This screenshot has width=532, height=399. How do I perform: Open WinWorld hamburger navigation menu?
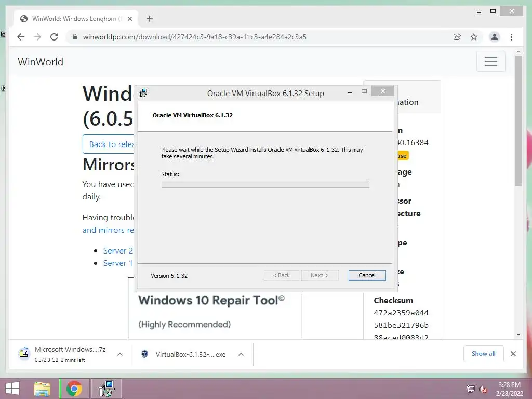click(490, 61)
